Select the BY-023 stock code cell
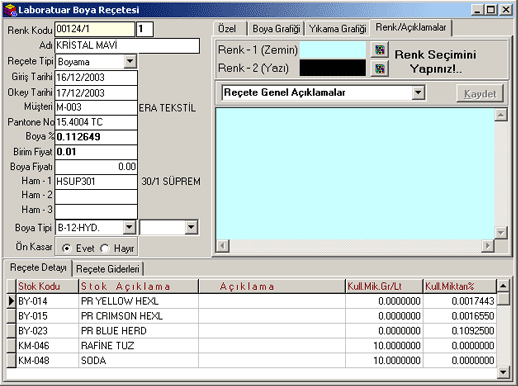The image size is (518, 386). [x=47, y=331]
